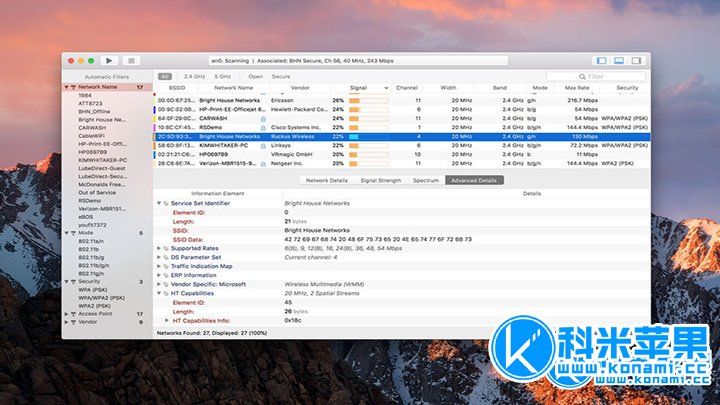This screenshot has height=405, width=720.
Task: Expand the Supported Rates element
Action: 159,248
